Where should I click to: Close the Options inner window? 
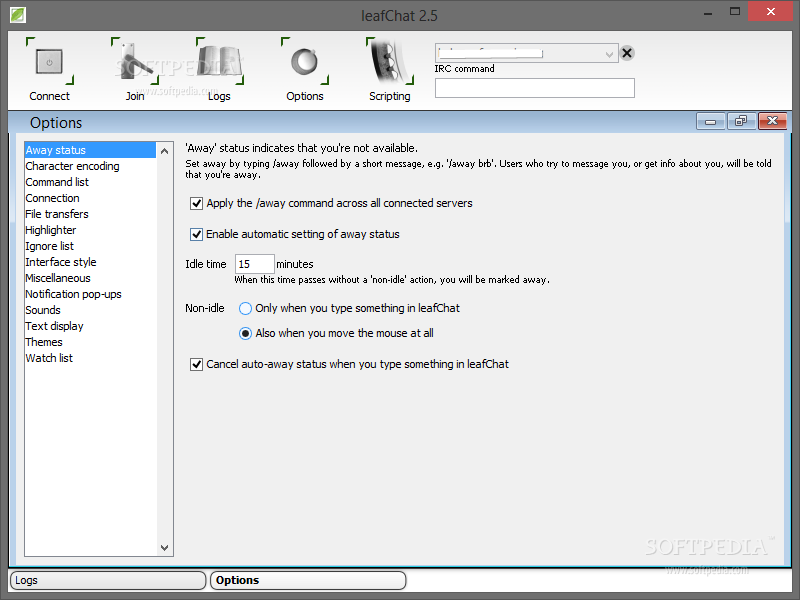772,121
